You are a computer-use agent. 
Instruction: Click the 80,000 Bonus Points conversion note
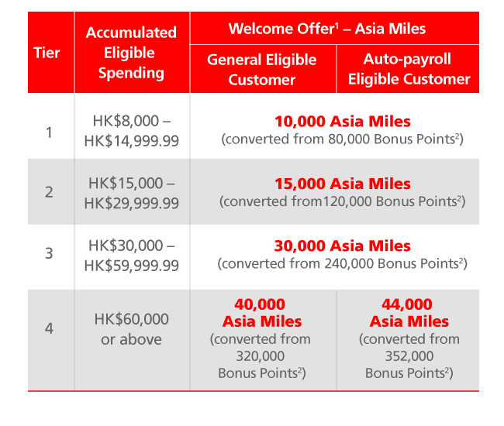pos(342,139)
